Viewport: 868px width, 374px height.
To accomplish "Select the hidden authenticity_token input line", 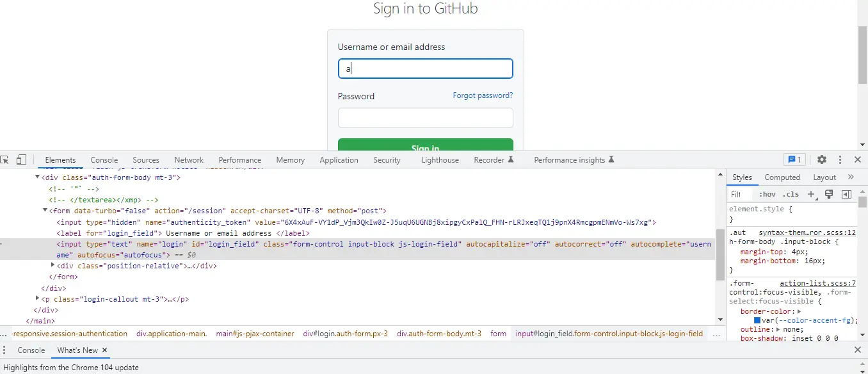I will point(357,222).
